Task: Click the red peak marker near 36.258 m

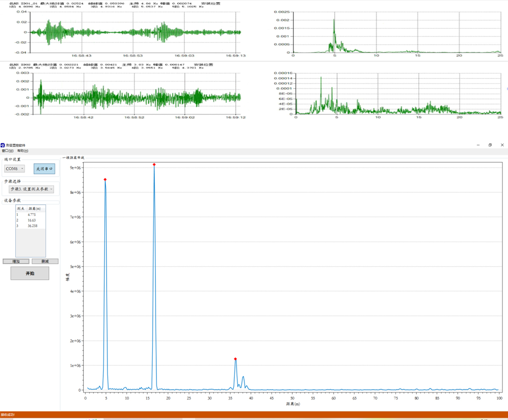Action: click(x=236, y=359)
